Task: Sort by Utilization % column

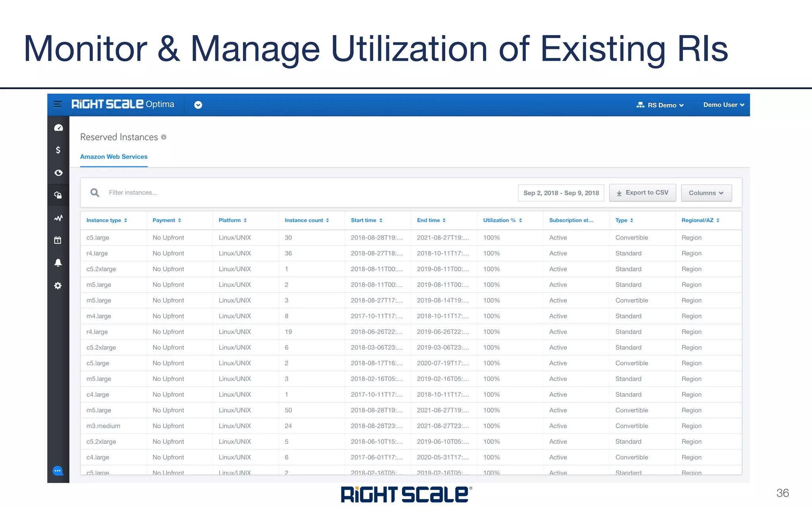Action: [x=502, y=220]
